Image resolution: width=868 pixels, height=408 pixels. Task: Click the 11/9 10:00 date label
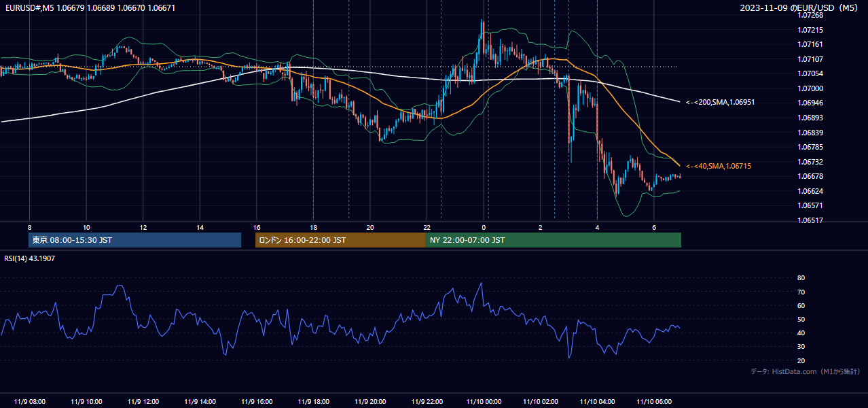pyautogui.click(x=86, y=402)
